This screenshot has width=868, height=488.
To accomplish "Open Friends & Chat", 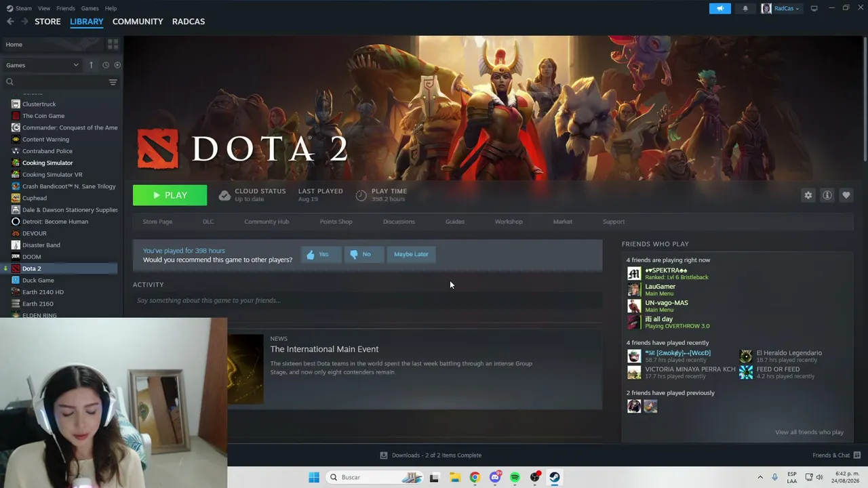I will pyautogui.click(x=836, y=455).
